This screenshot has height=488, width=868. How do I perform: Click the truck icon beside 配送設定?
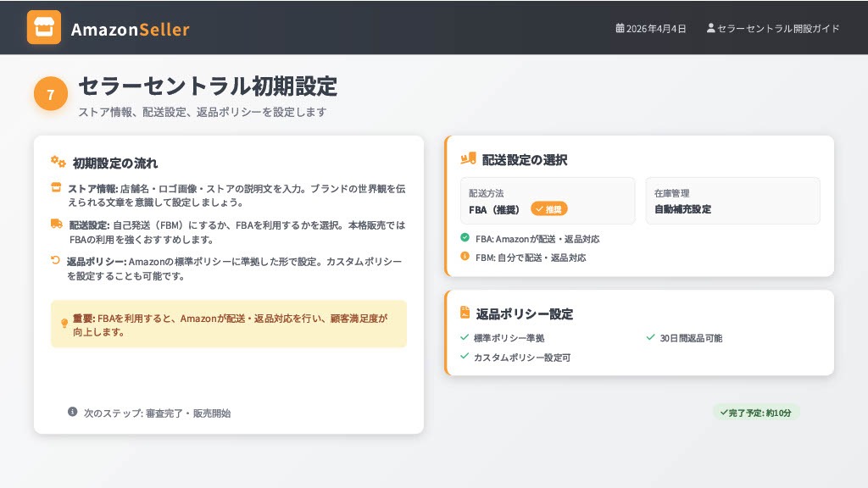pyautogui.click(x=57, y=225)
